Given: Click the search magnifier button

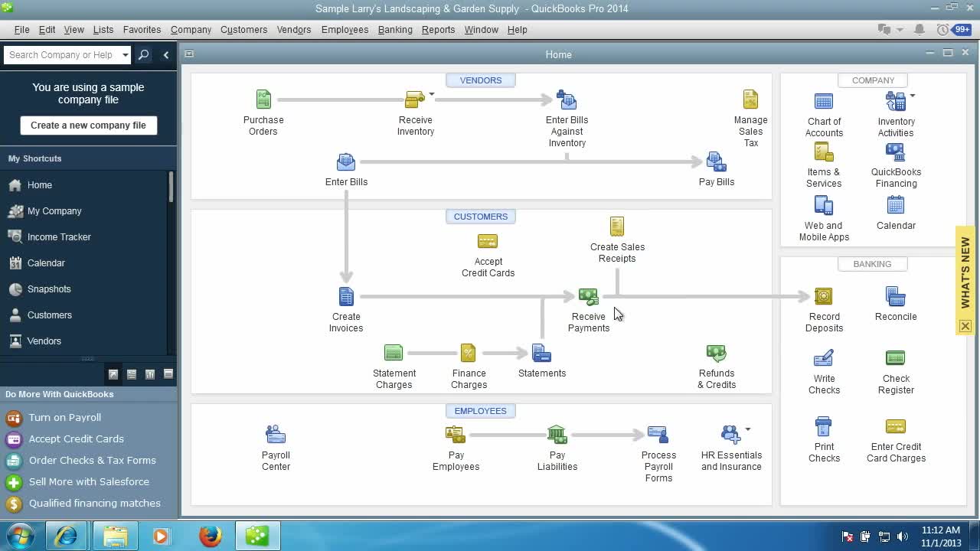Looking at the screenshot, I should pyautogui.click(x=143, y=55).
